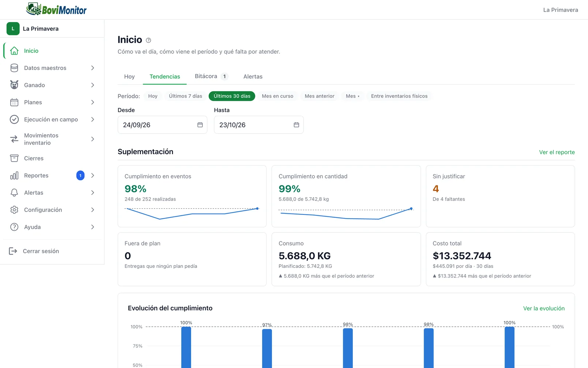
Task: Select the Ganado cow icon
Action: tap(14, 85)
